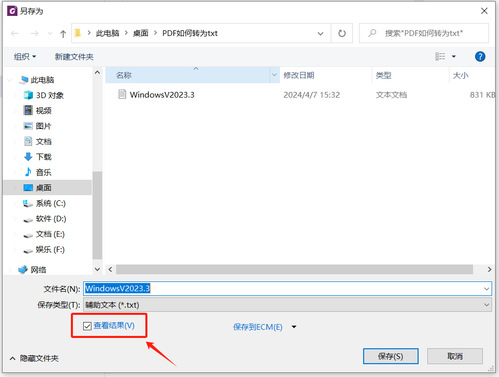Open the 组织 menu
This screenshot has width=499, height=377.
pyautogui.click(x=25, y=57)
